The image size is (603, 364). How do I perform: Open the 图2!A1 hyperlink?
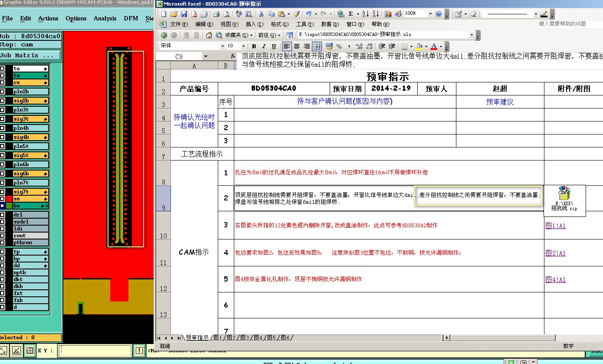pos(556,253)
